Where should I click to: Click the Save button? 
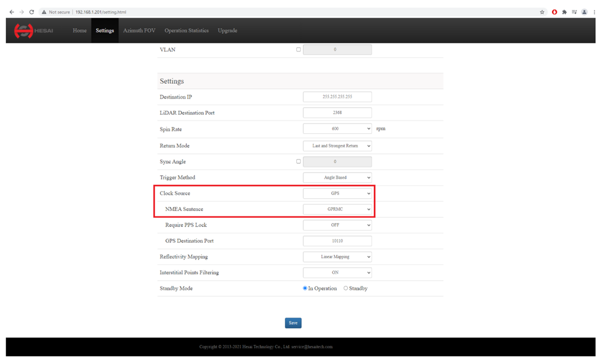(x=293, y=323)
